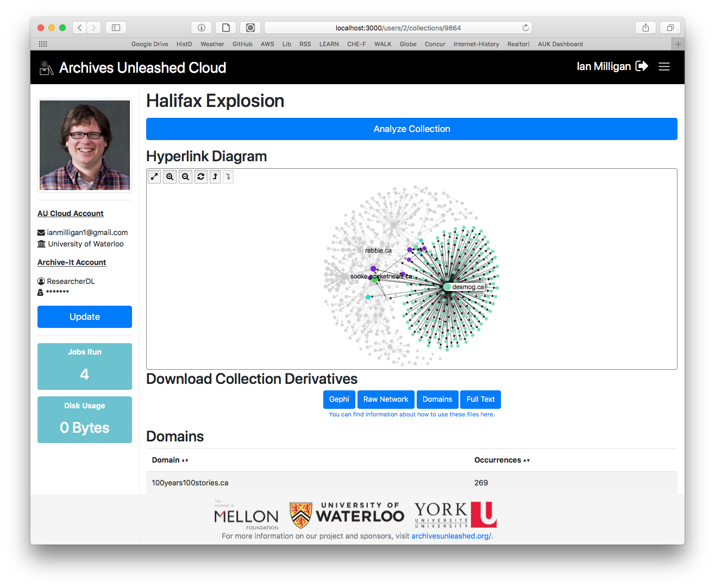
Task: Click the Archive-It Account heading
Action: click(72, 262)
